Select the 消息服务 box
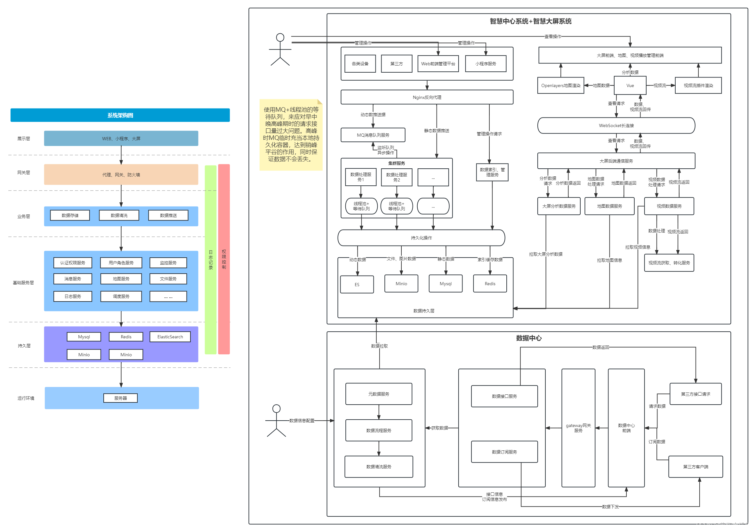756x532 pixels. click(x=73, y=279)
